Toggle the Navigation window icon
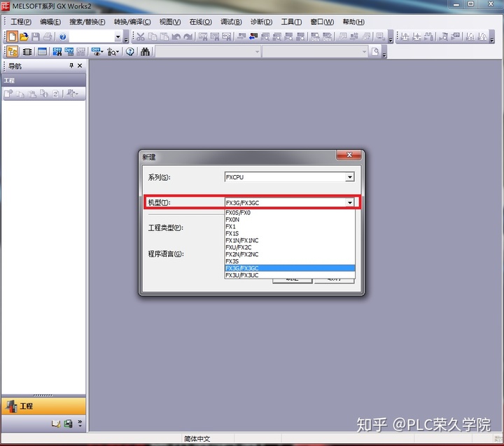The width and height of the screenshot is (504, 446). [12, 51]
